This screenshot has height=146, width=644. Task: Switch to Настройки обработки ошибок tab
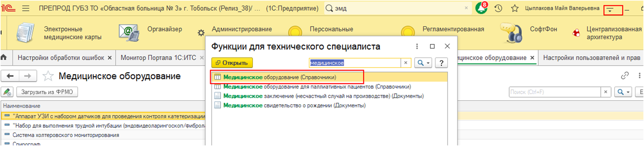coord(61,58)
